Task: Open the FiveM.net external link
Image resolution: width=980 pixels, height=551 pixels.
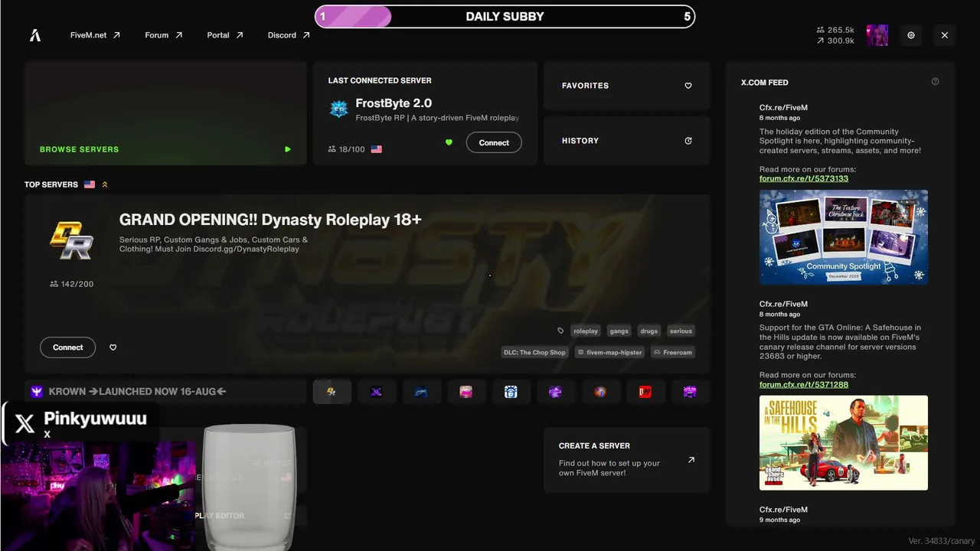Action: pyautogui.click(x=95, y=35)
